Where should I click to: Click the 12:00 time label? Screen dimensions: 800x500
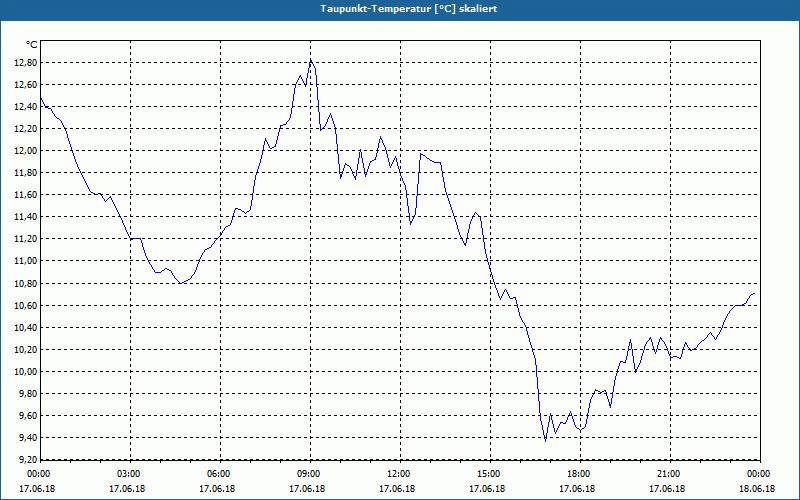397,474
